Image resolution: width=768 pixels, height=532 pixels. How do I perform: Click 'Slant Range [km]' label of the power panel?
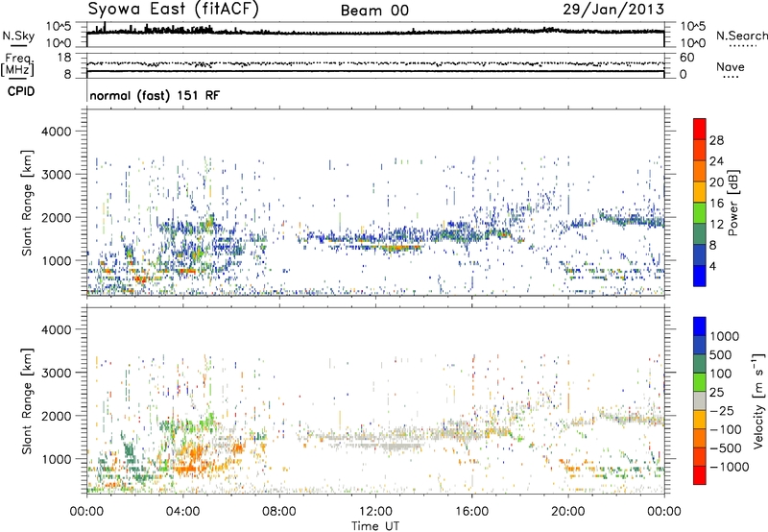(x=27, y=203)
